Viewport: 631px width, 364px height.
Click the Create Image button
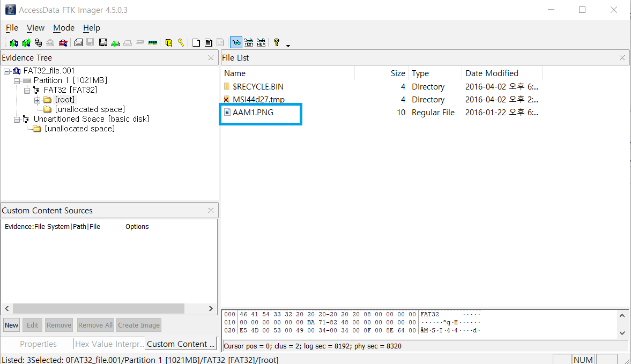(x=139, y=325)
